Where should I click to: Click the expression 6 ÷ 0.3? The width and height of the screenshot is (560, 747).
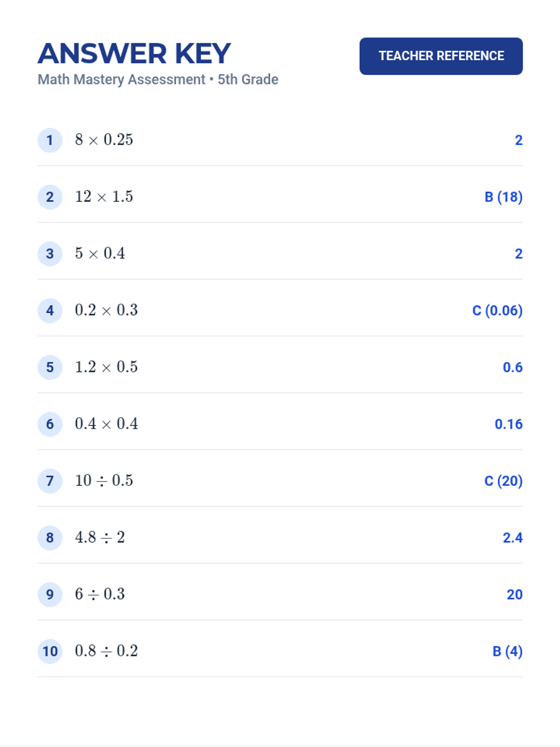point(100,594)
